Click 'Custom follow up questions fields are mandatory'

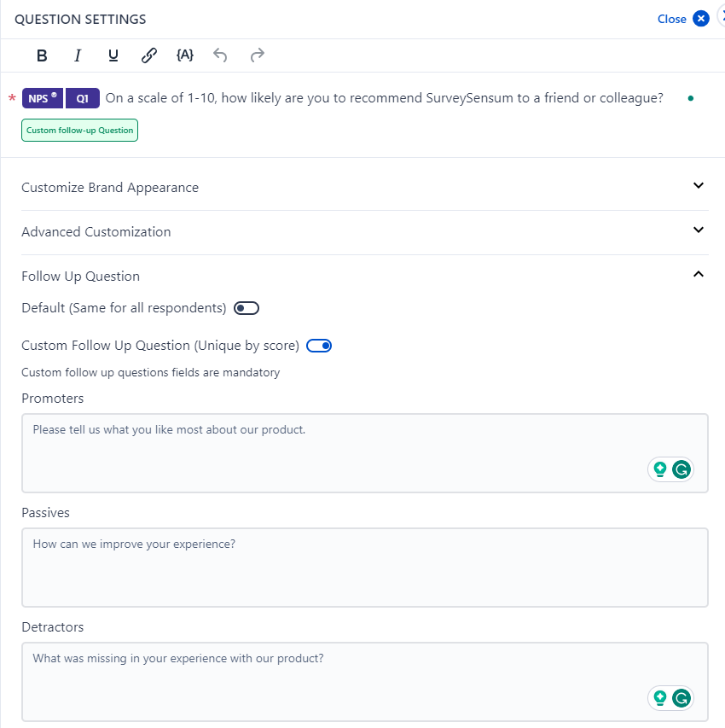(151, 372)
